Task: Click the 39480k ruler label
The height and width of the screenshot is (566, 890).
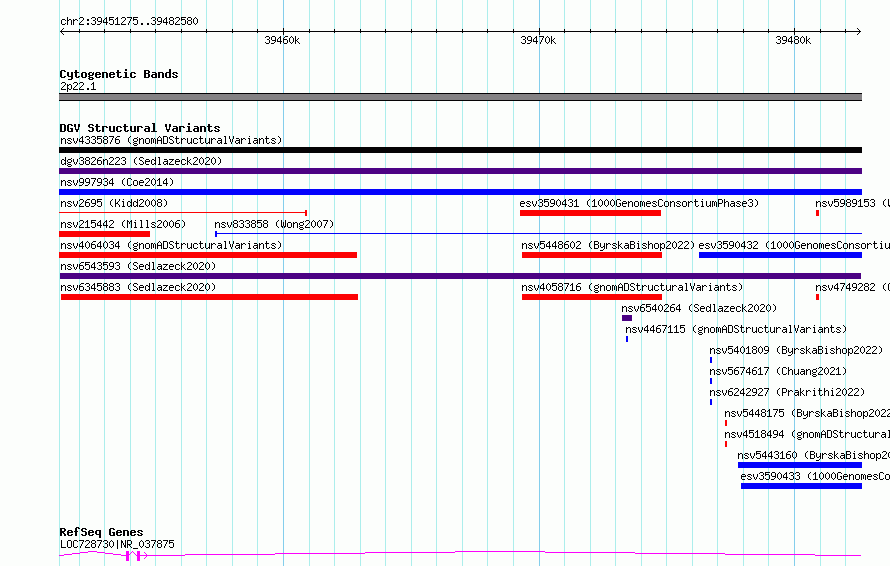Action: (793, 40)
